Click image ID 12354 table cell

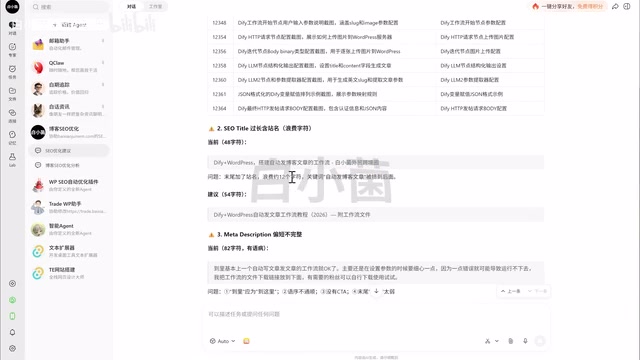pyautogui.click(x=219, y=37)
